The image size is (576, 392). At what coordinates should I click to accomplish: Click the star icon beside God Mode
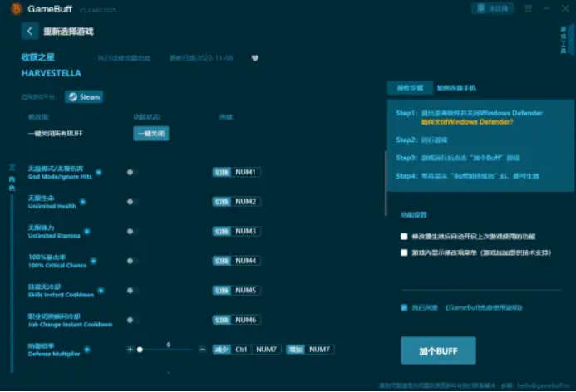98,172
